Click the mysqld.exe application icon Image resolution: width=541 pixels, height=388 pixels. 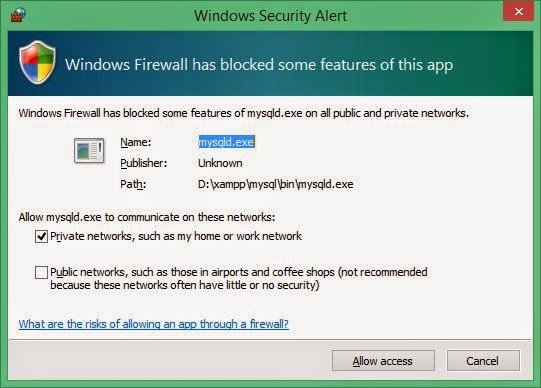click(x=89, y=151)
